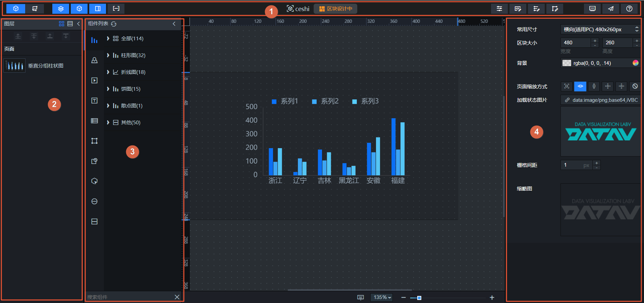Collapse the component list panel
This screenshot has width=644, height=303.
pos(174,24)
